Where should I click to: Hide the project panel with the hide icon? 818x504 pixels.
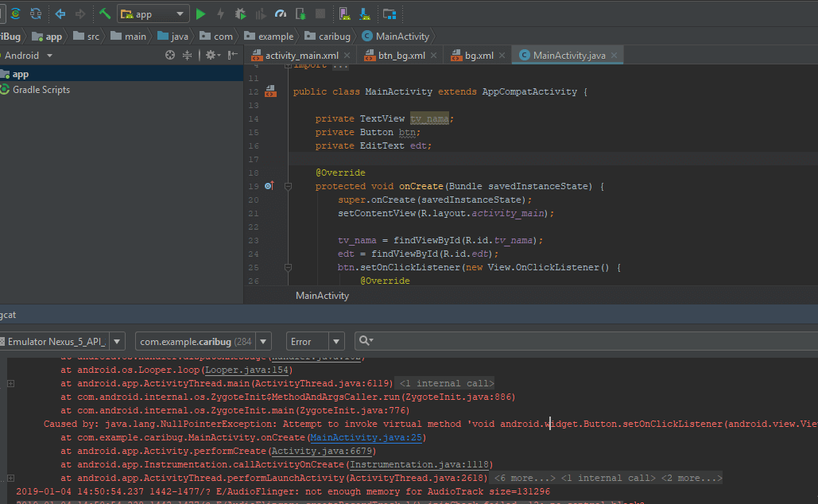point(233,55)
